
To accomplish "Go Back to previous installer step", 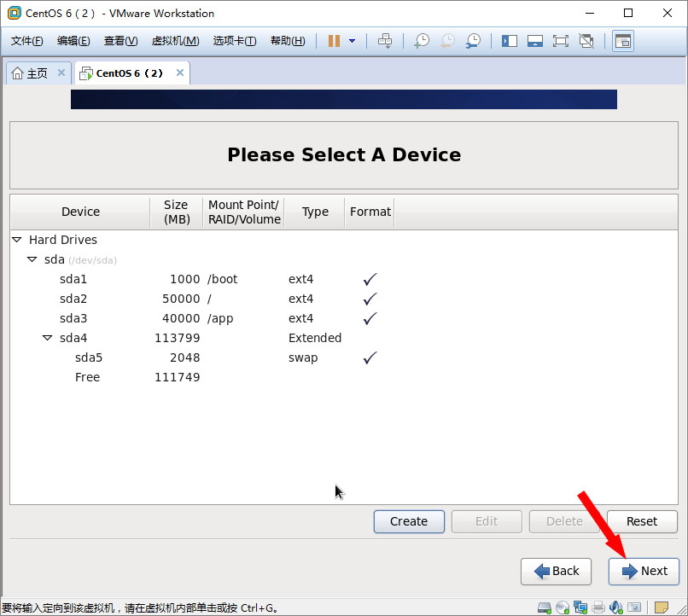I will (x=556, y=572).
